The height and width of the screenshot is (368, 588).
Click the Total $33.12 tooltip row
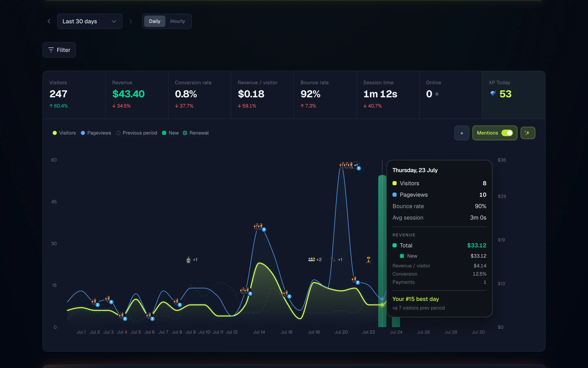point(439,245)
